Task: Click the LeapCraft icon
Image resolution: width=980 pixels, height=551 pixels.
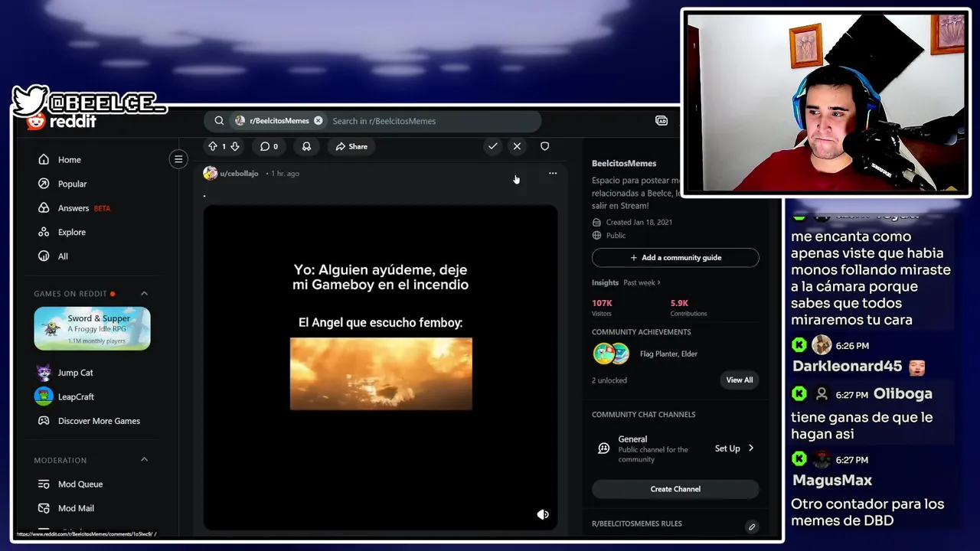Action: (44, 396)
